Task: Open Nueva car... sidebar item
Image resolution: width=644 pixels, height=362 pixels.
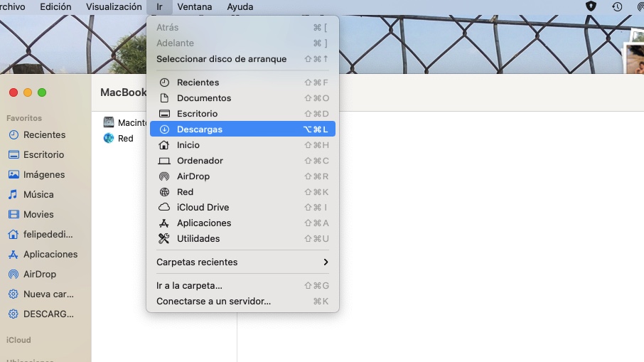Action: tap(48, 294)
